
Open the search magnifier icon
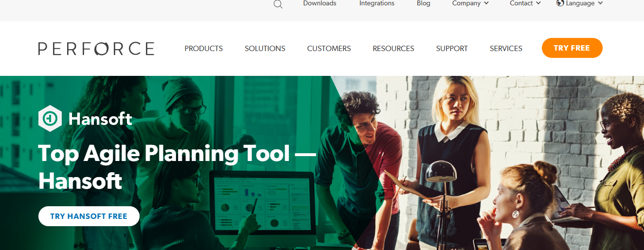pos(278,4)
